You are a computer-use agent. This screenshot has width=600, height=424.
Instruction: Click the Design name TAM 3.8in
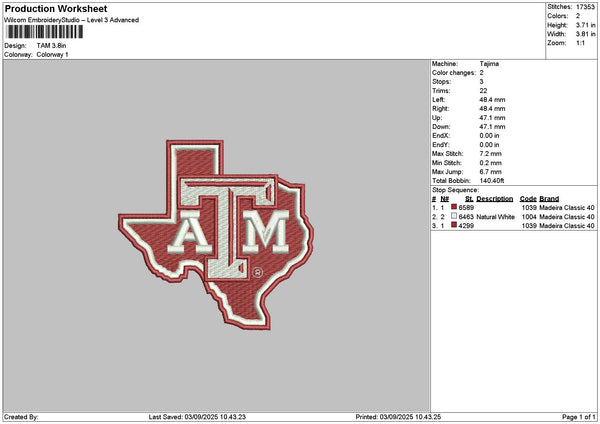coord(51,46)
